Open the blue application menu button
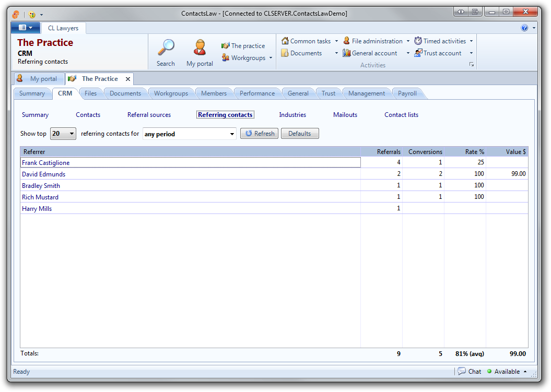 (25, 27)
